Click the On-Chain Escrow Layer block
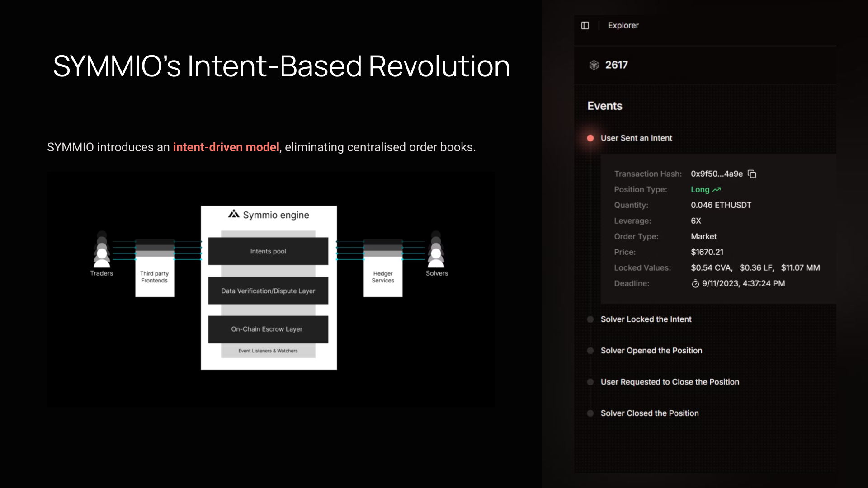 click(268, 329)
